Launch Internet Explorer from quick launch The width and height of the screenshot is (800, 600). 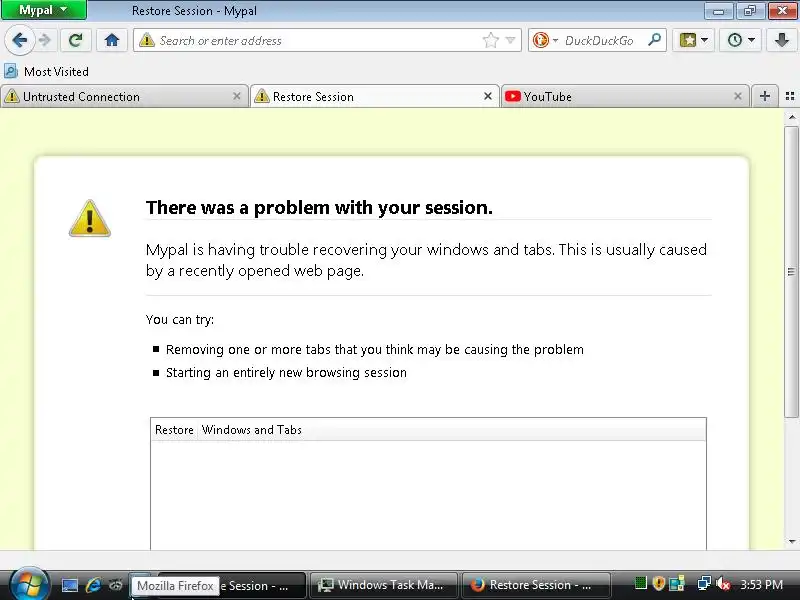pyautogui.click(x=93, y=585)
